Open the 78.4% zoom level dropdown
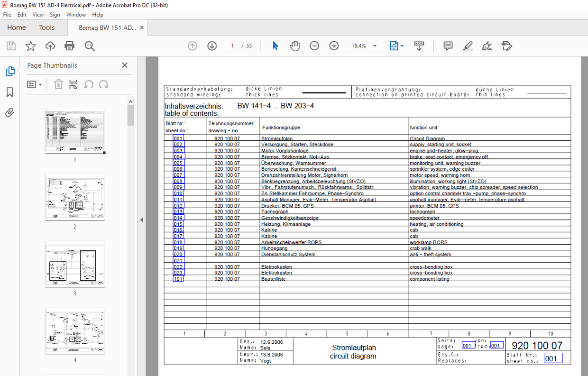 [x=375, y=46]
